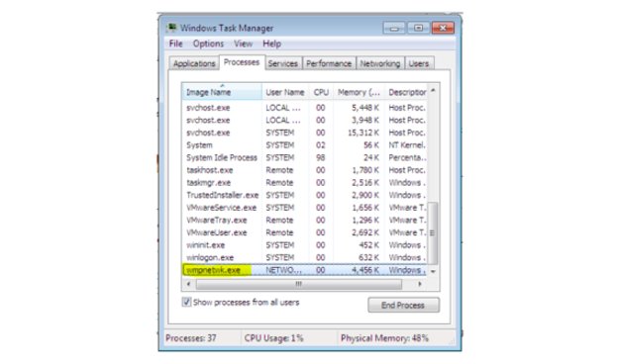The image size is (619, 364).
Task: Minimize the Task Manager window
Action: (x=394, y=28)
